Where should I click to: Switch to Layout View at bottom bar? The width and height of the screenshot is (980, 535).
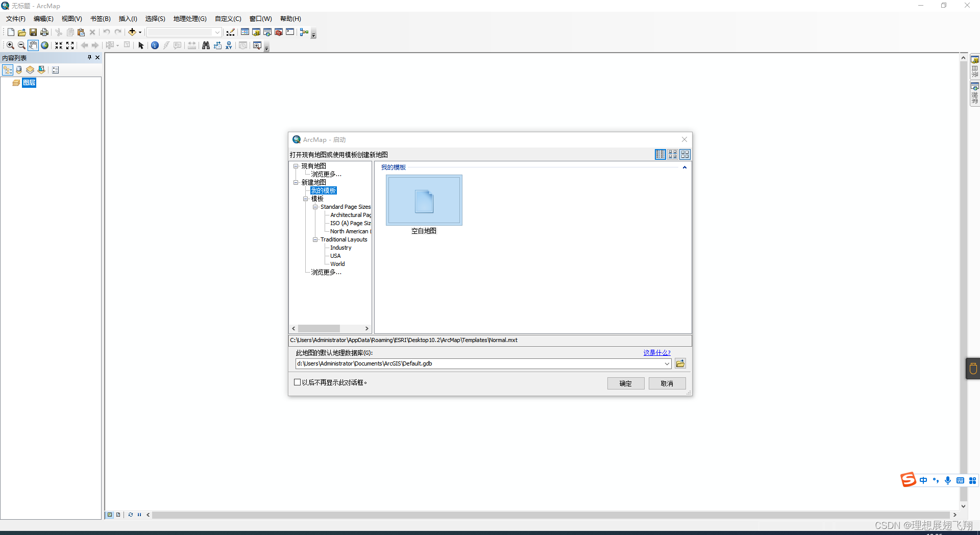pos(118,515)
